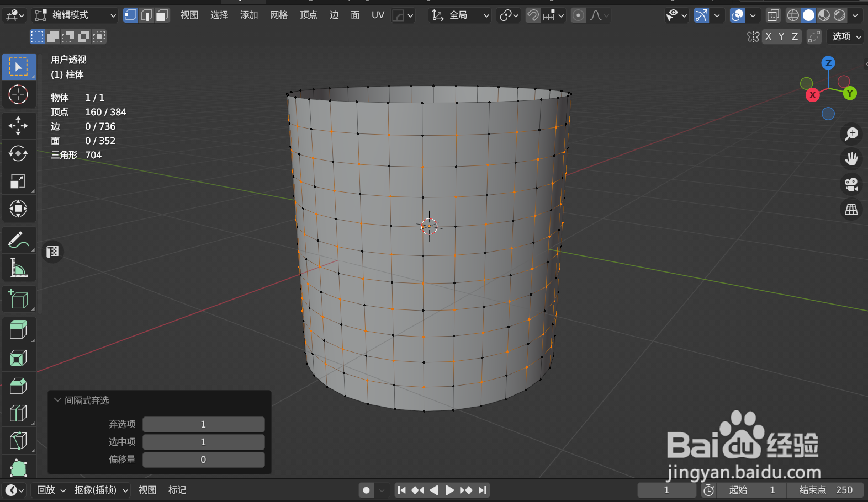
Task: Toggle snapping magnet
Action: tap(533, 15)
